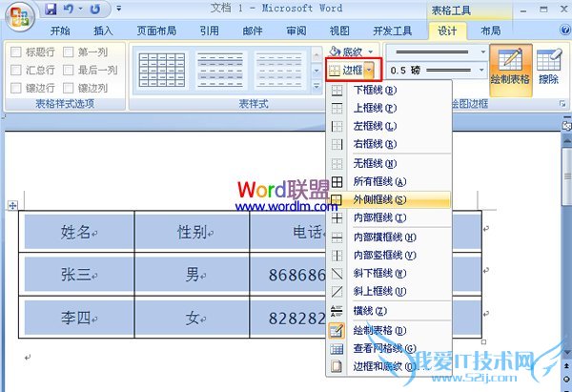572x392 pixels.
Task: Click inside vertical border (内部竖框线) icon
Action: (x=337, y=255)
